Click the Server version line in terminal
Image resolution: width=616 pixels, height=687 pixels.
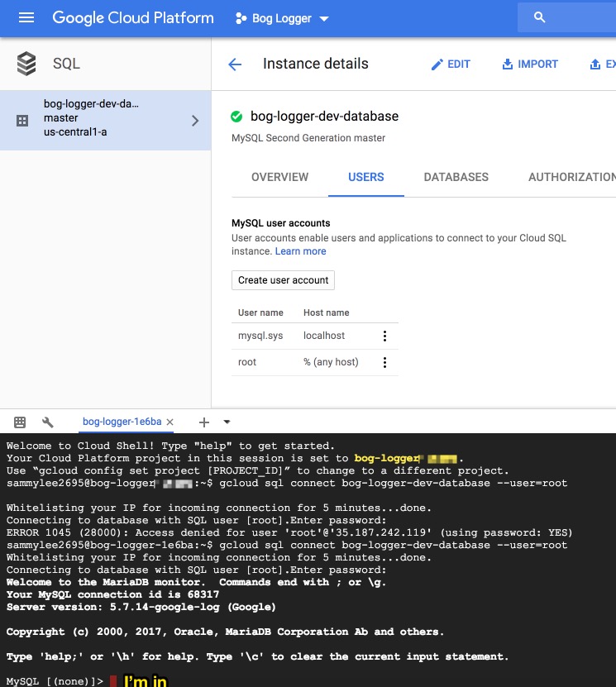tap(141, 608)
